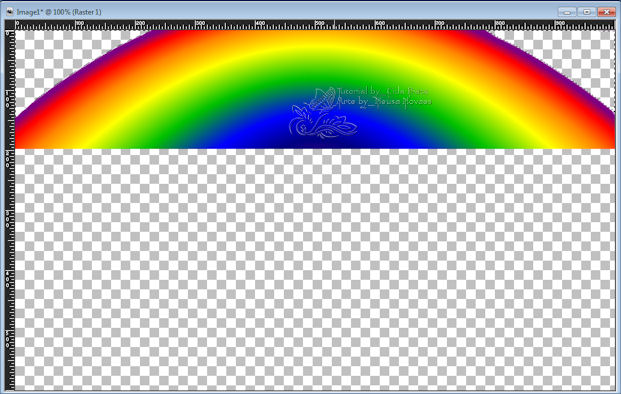621x394 pixels.
Task: Click the 800 mark on the horizontal ruler
Action: tap(499, 24)
